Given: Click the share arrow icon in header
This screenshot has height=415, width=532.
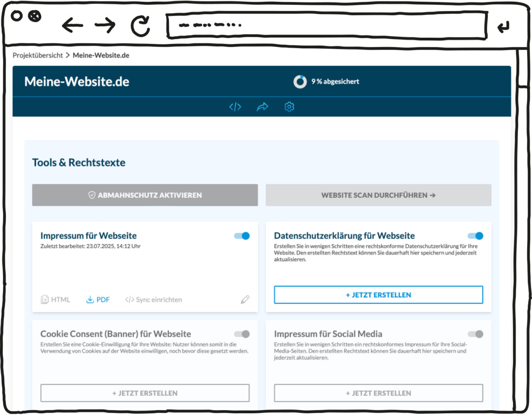Looking at the screenshot, I should tap(262, 107).
